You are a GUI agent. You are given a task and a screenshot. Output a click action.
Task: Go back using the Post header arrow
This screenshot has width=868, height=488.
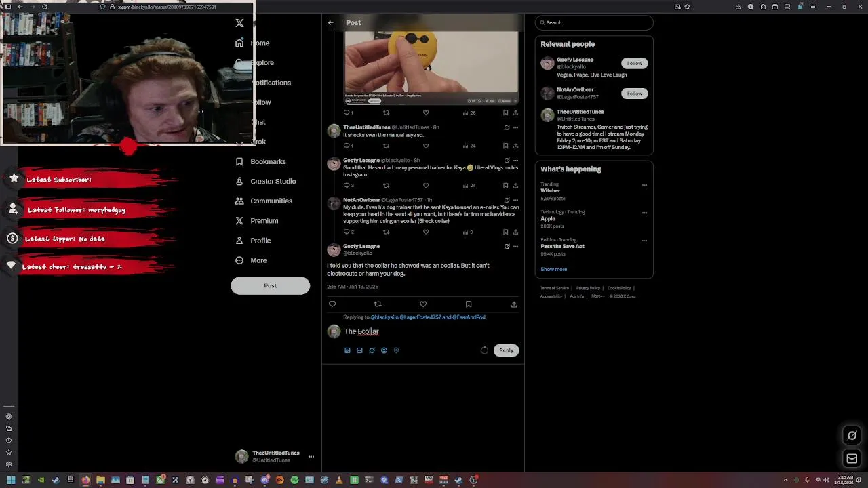(330, 22)
